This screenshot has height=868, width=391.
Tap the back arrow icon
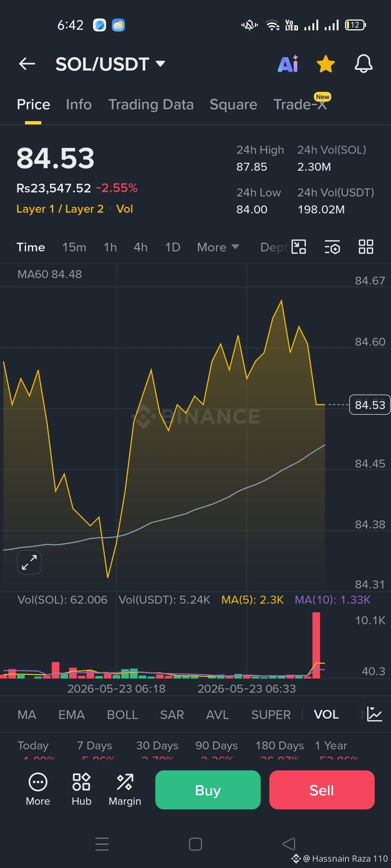pos(27,64)
